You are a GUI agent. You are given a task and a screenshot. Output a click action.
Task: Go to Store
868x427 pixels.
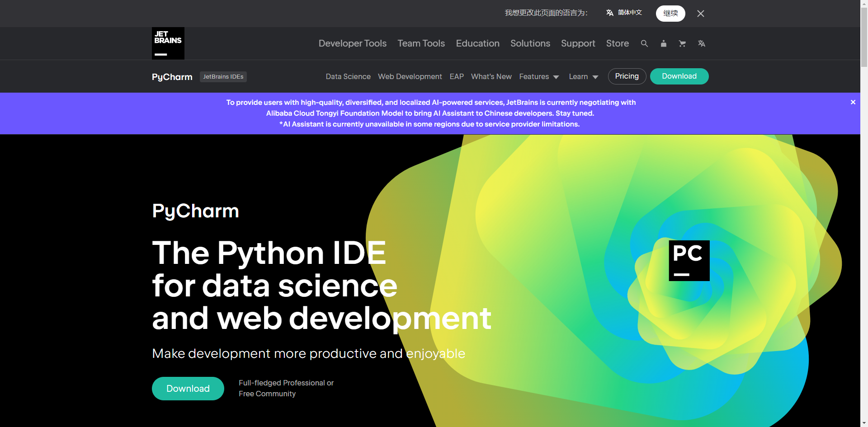coord(618,43)
